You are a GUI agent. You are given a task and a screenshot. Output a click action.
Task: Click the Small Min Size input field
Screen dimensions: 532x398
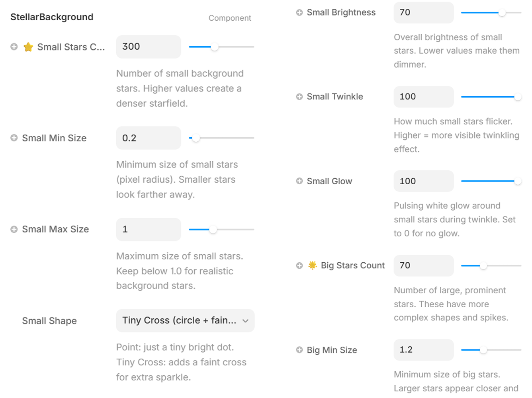click(x=148, y=138)
